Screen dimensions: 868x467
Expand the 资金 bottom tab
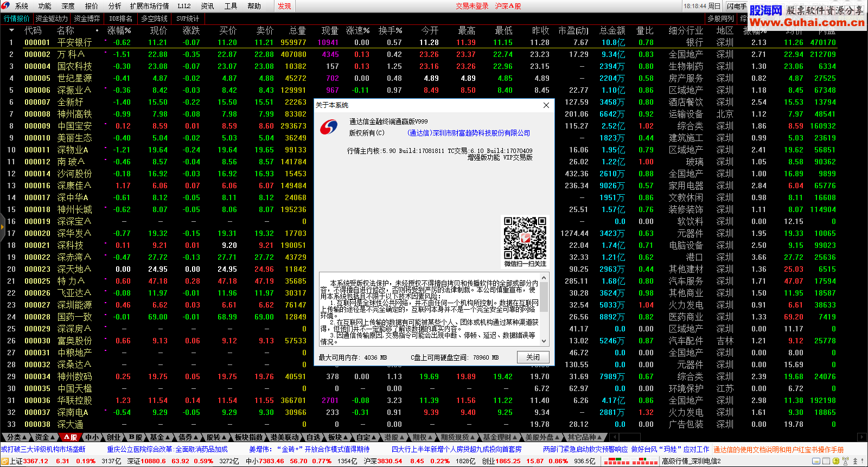[44, 437]
